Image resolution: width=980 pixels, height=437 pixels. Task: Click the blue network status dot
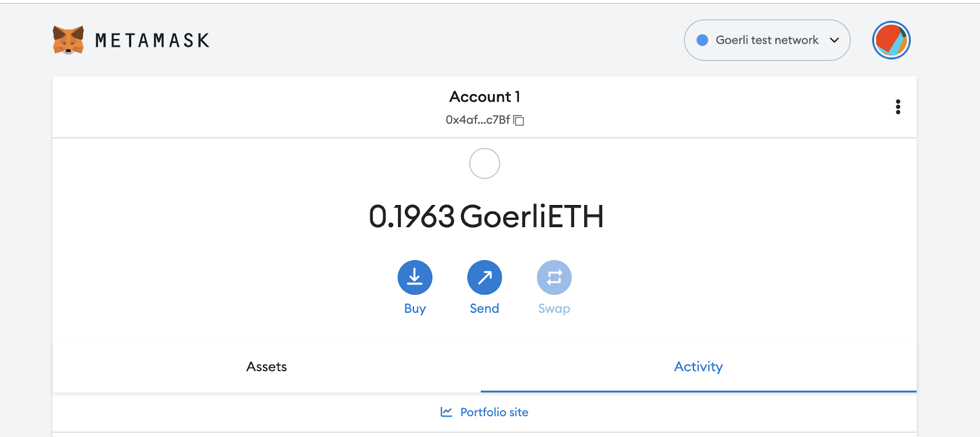pyautogui.click(x=703, y=40)
